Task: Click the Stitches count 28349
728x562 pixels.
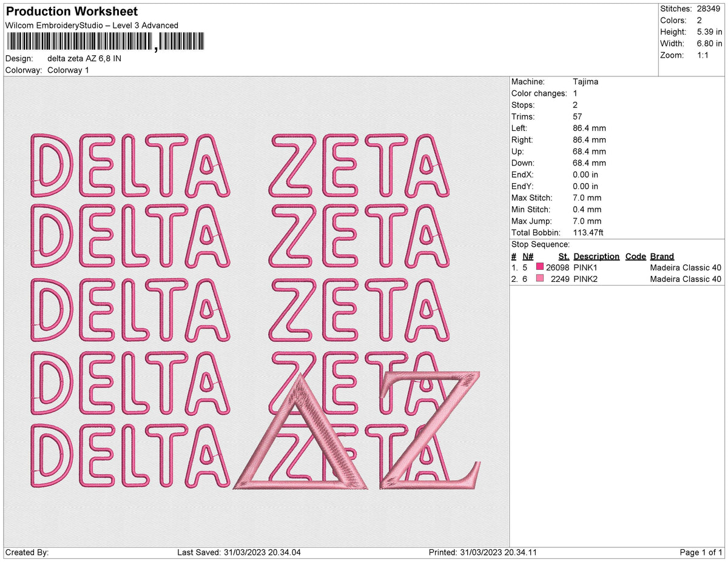Action: point(711,8)
